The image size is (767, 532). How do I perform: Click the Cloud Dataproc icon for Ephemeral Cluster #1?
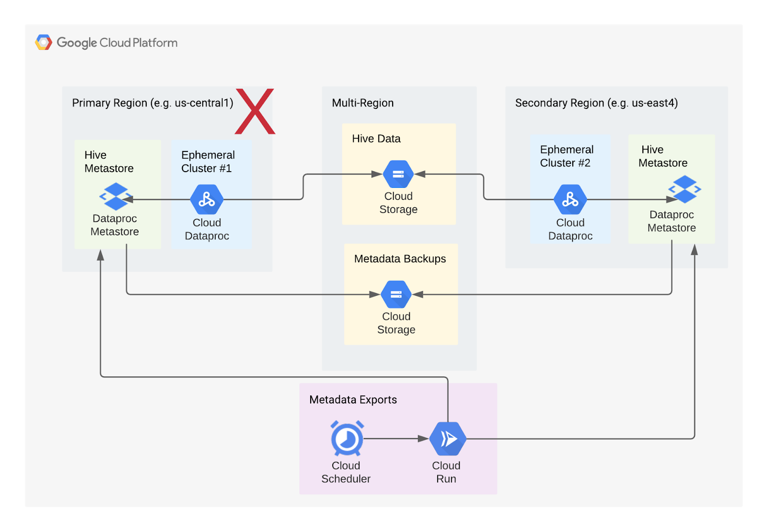(x=207, y=199)
